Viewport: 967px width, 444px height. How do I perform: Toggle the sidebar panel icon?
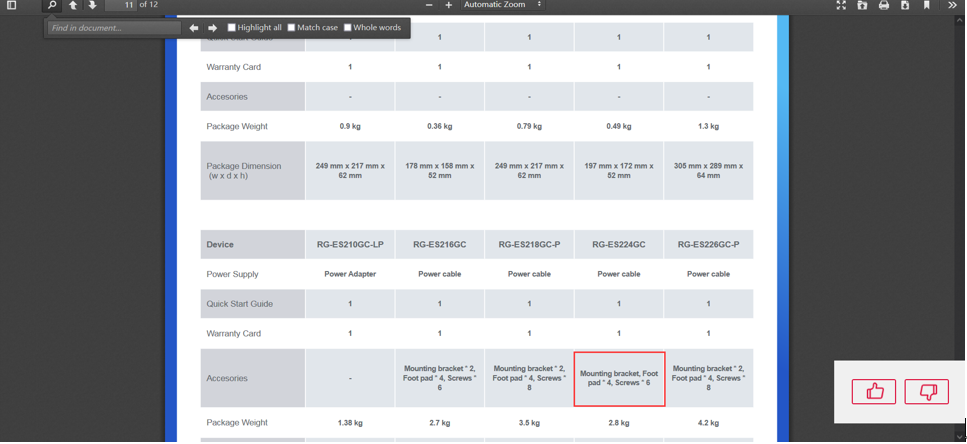(x=12, y=5)
